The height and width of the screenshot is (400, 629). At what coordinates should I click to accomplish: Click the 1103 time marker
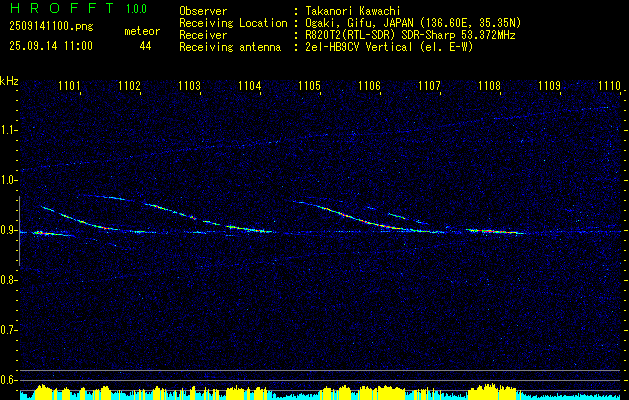point(189,85)
